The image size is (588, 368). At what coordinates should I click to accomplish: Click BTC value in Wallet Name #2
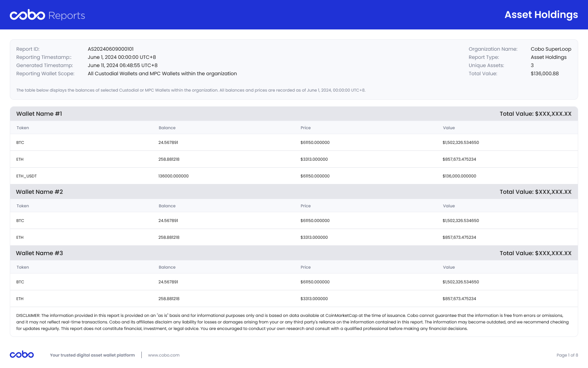point(461,220)
